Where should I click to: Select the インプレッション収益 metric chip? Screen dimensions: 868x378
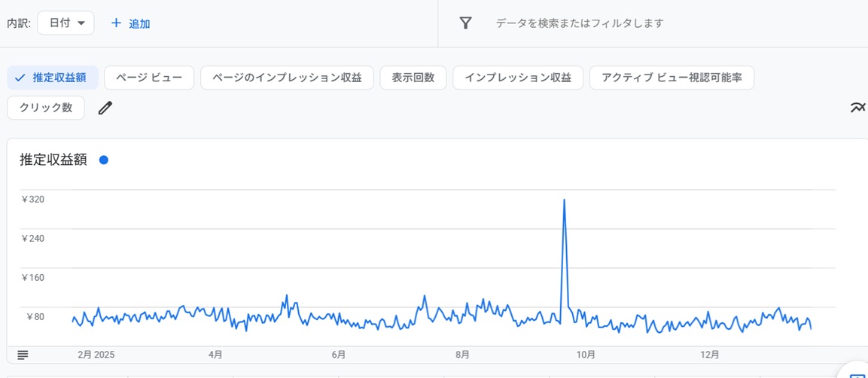click(x=518, y=78)
